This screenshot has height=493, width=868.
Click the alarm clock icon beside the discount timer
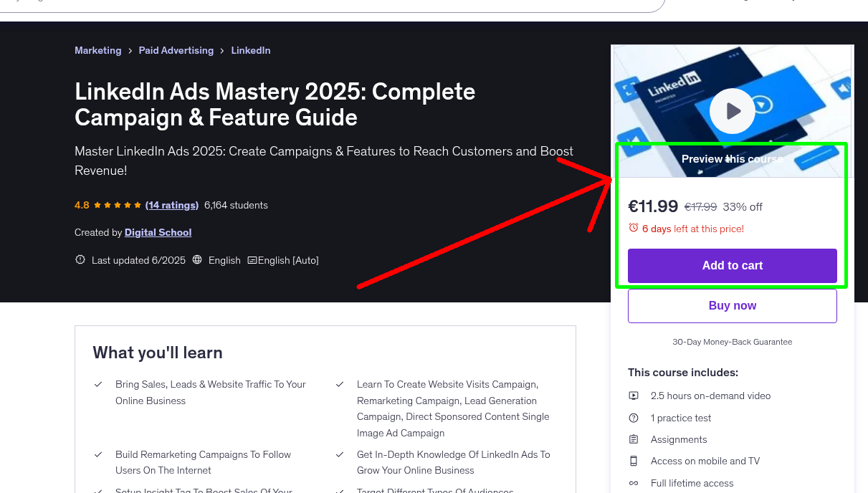(634, 228)
